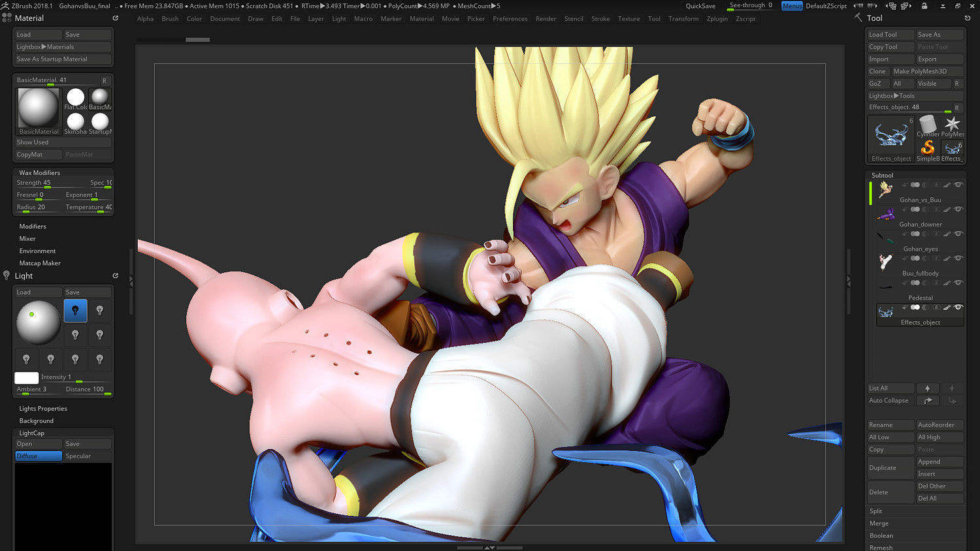980x551 pixels.
Task: Toggle Buu_fullbody subtool eye visibility
Action: [958, 258]
